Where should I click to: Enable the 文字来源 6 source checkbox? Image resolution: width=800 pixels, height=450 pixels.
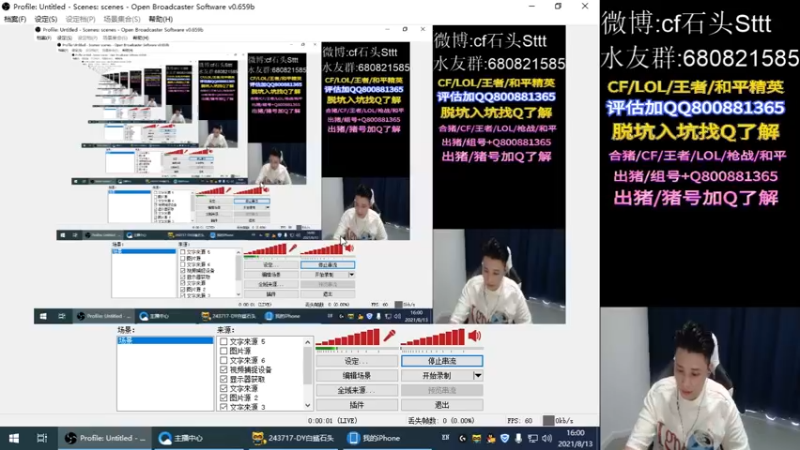(x=223, y=360)
